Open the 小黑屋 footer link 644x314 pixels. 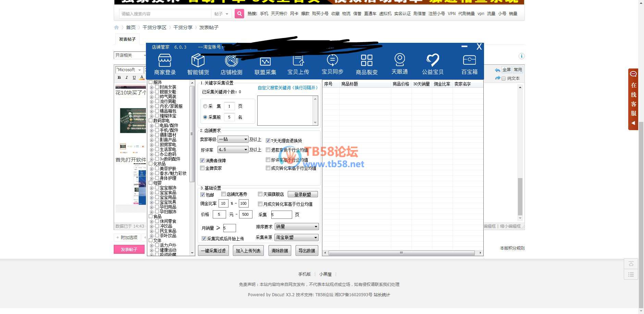tap(325, 274)
